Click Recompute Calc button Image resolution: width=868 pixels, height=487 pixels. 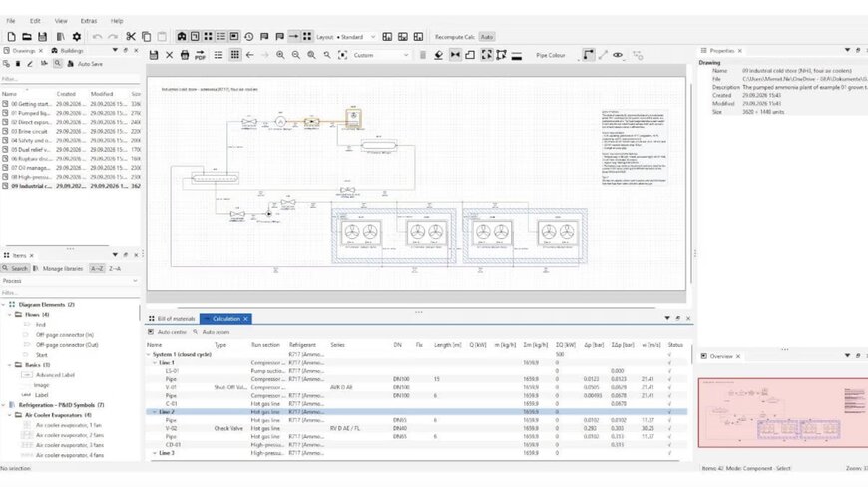(455, 37)
